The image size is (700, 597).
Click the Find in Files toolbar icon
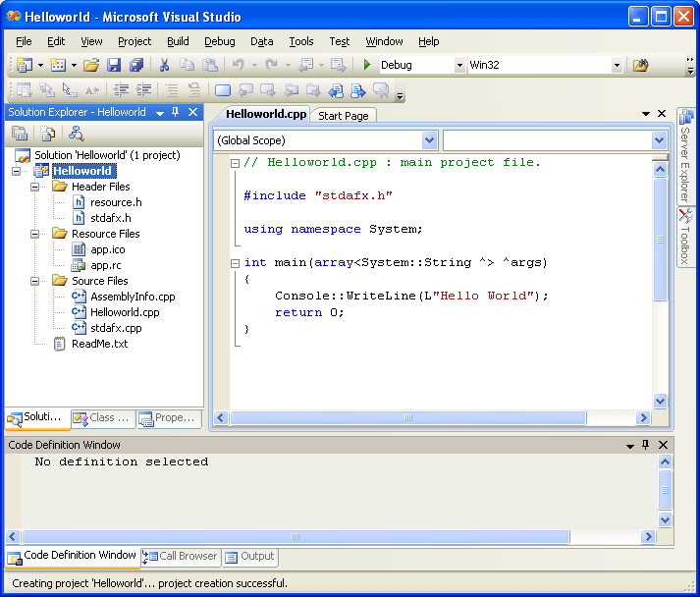pyautogui.click(x=641, y=65)
